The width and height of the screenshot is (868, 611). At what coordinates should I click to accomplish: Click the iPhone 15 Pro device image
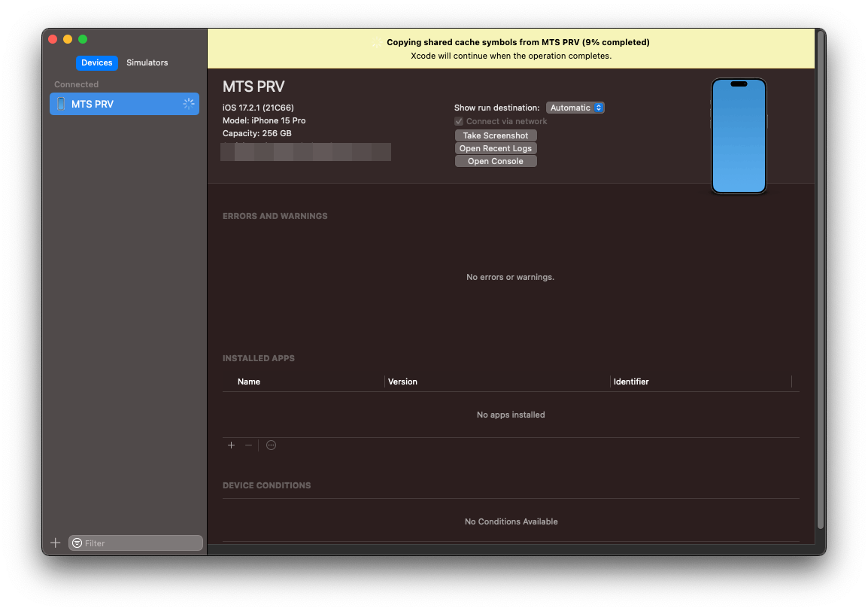[739, 135]
